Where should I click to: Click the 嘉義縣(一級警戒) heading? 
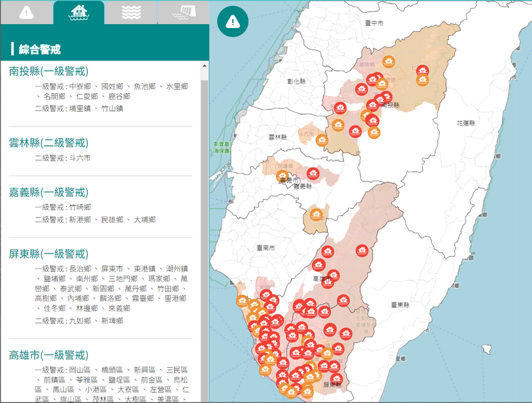(49, 192)
